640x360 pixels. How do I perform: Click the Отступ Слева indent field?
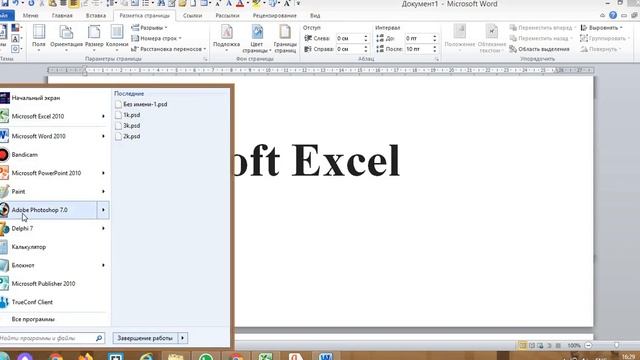[x=349, y=38]
